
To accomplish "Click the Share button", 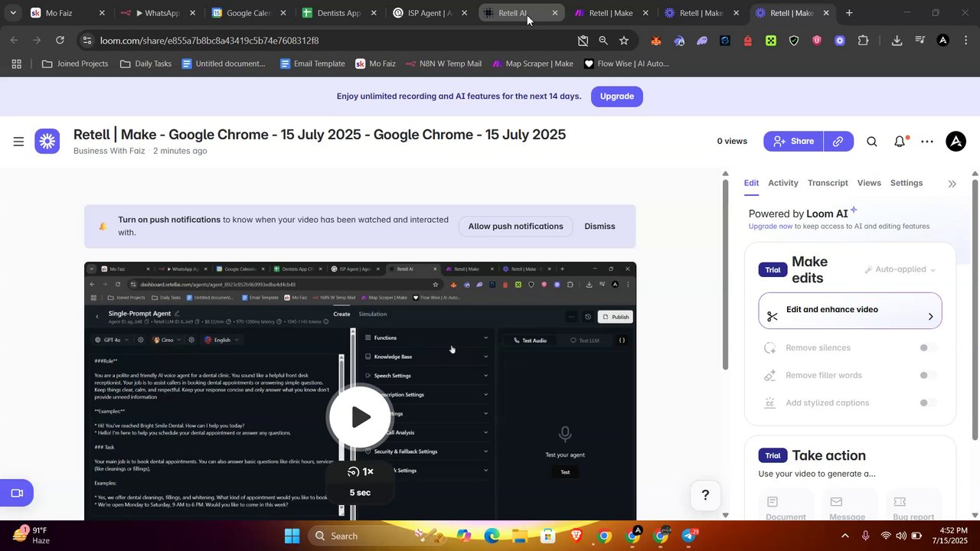I will click(x=793, y=141).
